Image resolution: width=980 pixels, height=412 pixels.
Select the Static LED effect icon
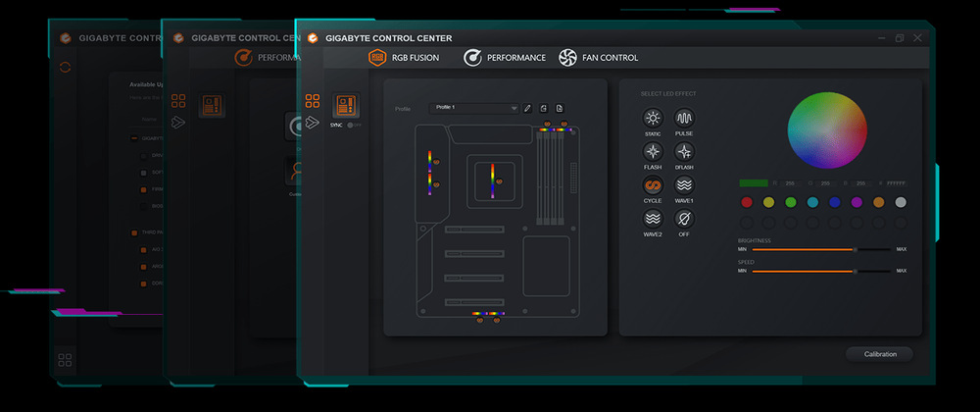click(x=653, y=118)
